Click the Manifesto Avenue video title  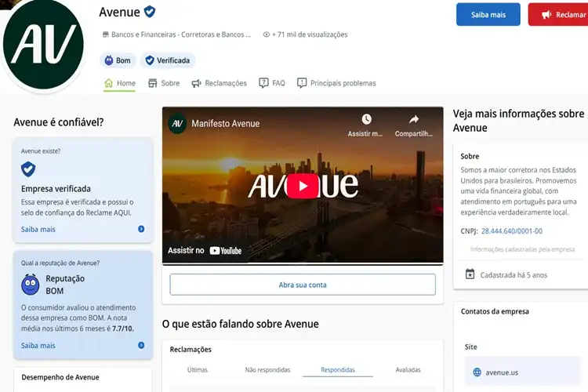(x=225, y=123)
